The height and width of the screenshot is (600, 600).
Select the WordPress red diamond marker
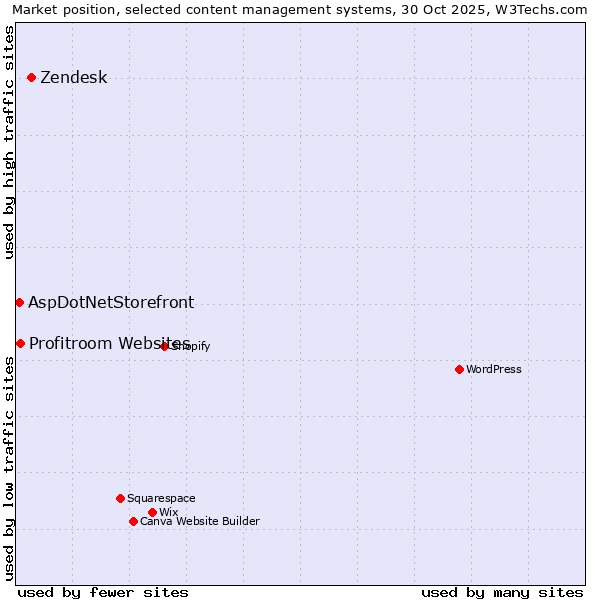pyautogui.click(x=459, y=369)
